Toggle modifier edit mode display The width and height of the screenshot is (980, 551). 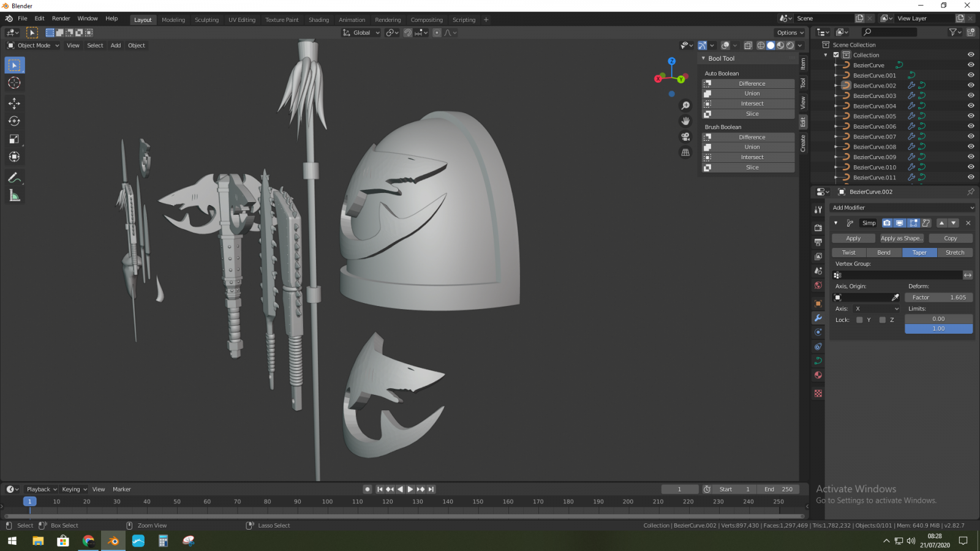(x=913, y=223)
